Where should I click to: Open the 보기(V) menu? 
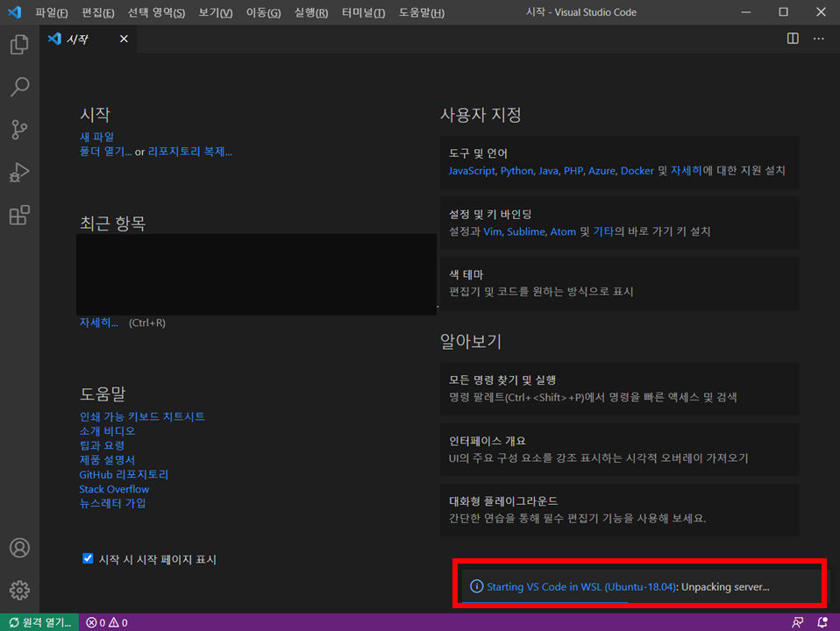pyautogui.click(x=216, y=12)
